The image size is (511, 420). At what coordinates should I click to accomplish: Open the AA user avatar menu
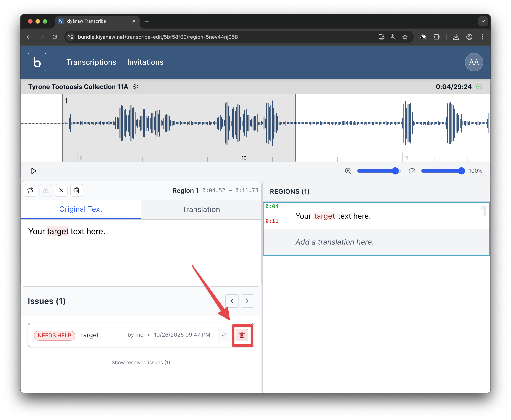[x=474, y=62]
